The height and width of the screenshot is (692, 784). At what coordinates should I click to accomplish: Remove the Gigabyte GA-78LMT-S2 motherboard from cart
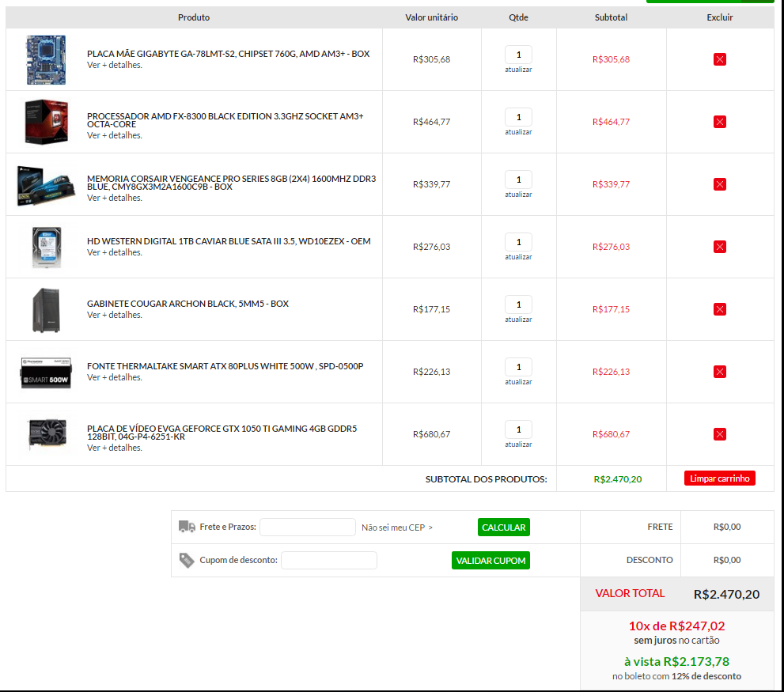(719, 59)
